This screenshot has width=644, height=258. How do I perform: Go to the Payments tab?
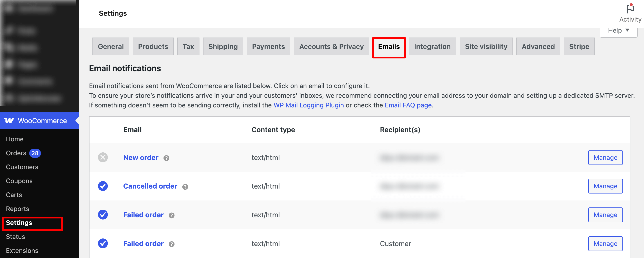coord(268,47)
